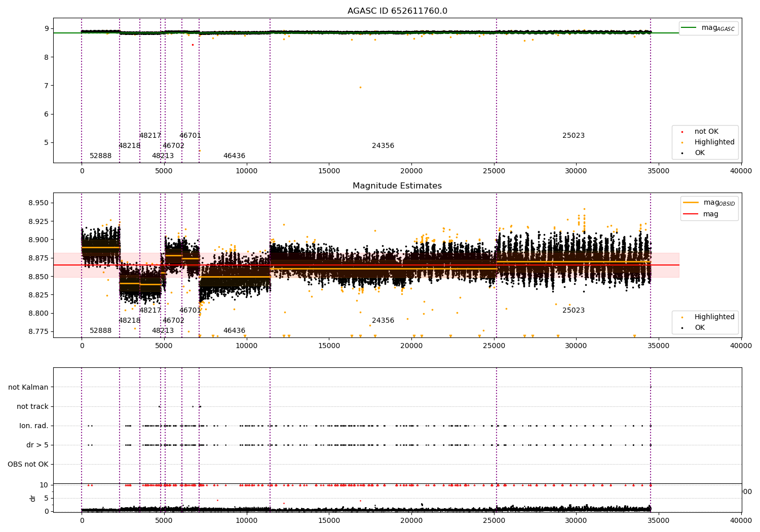Click OBSID label 46436 in top plot

tap(234, 156)
